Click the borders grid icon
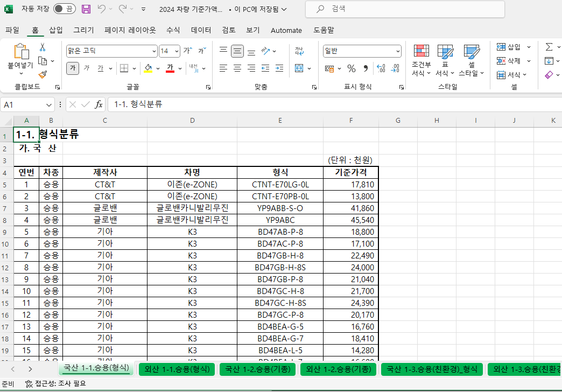The image size is (562, 392). [124, 68]
